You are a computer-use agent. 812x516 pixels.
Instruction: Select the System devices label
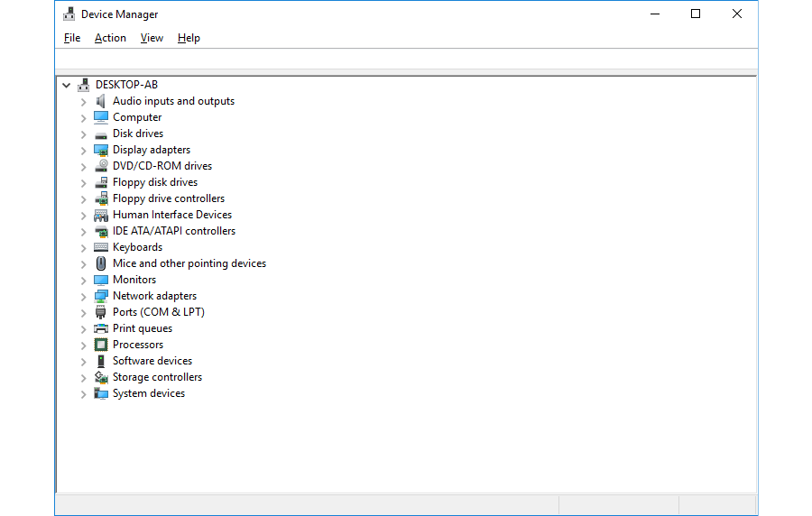[x=149, y=393]
